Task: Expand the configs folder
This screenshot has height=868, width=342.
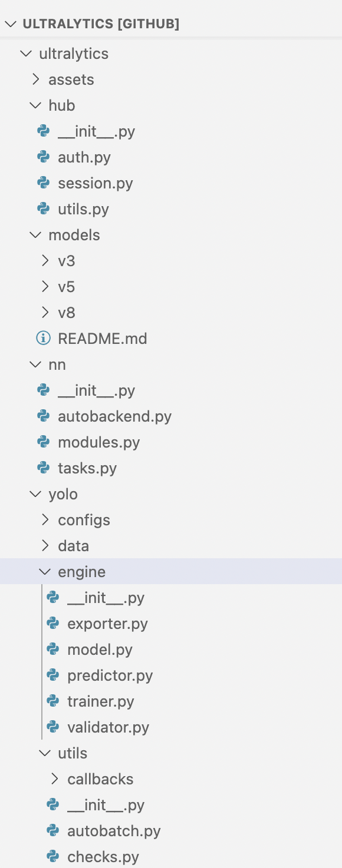Action: 45,519
